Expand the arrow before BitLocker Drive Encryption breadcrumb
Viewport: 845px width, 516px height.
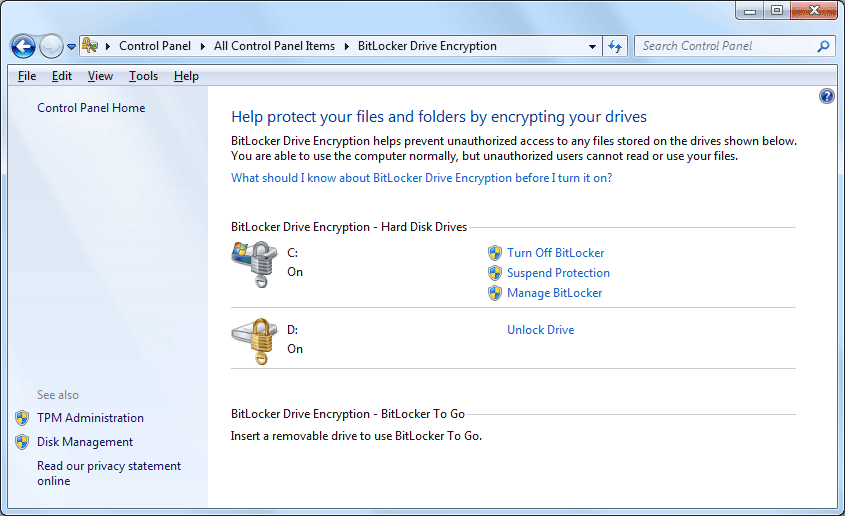[347, 46]
